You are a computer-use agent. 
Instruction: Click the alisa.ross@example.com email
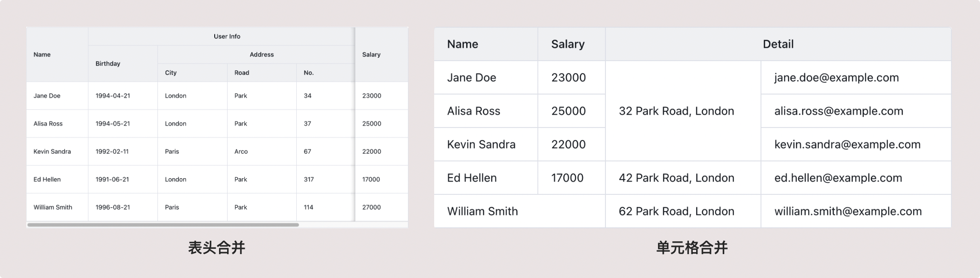click(838, 111)
